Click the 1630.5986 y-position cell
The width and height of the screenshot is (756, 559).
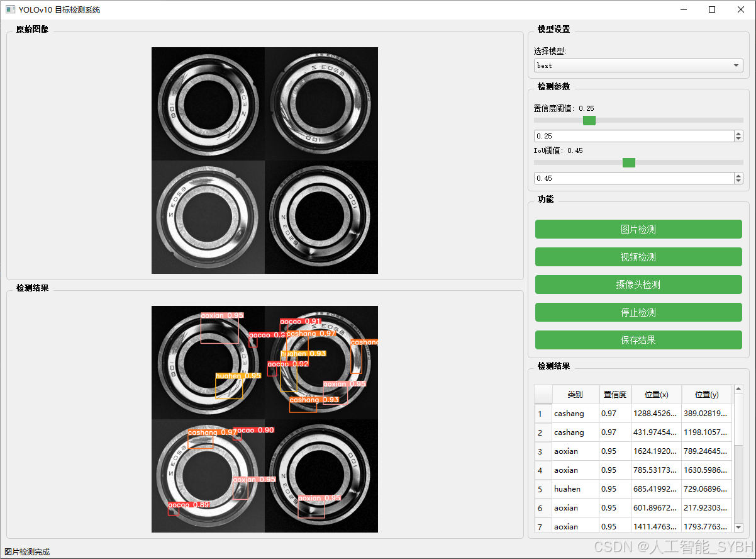706,470
